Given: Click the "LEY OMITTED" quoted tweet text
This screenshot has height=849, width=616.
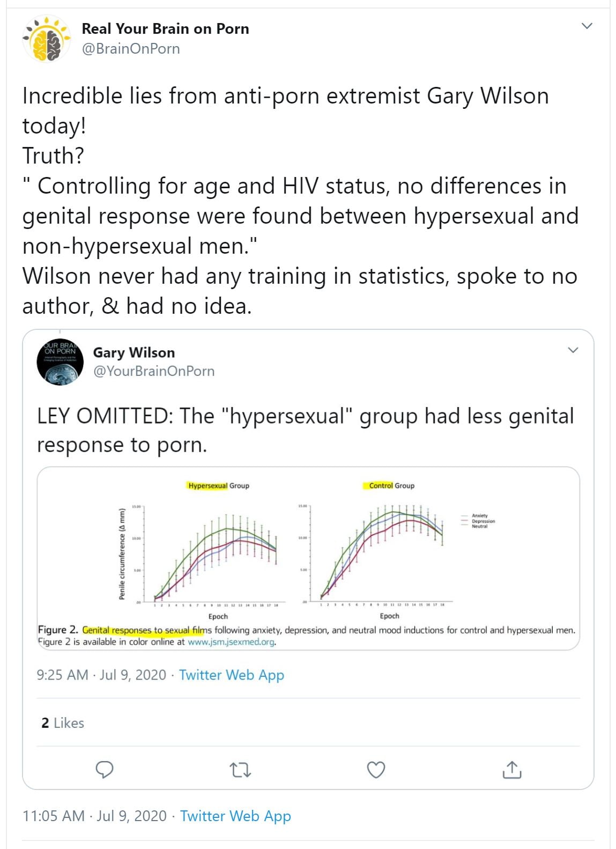Looking at the screenshot, I should [305, 430].
